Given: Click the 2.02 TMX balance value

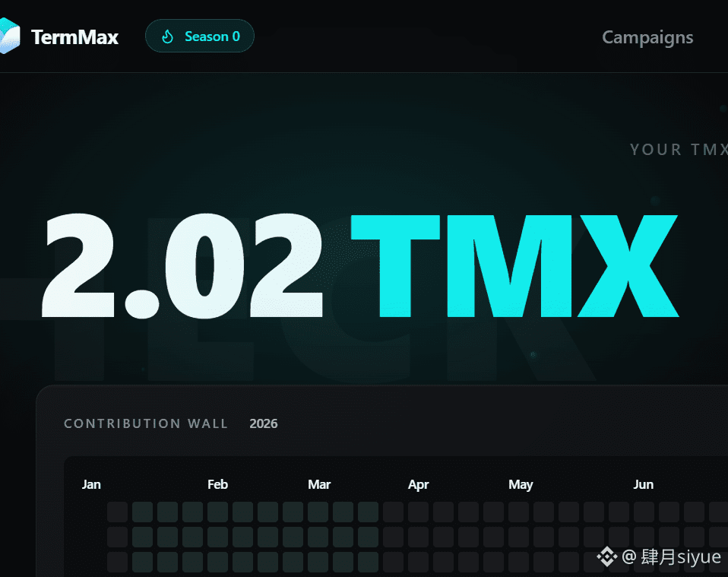Looking at the screenshot, I should 360,266.
